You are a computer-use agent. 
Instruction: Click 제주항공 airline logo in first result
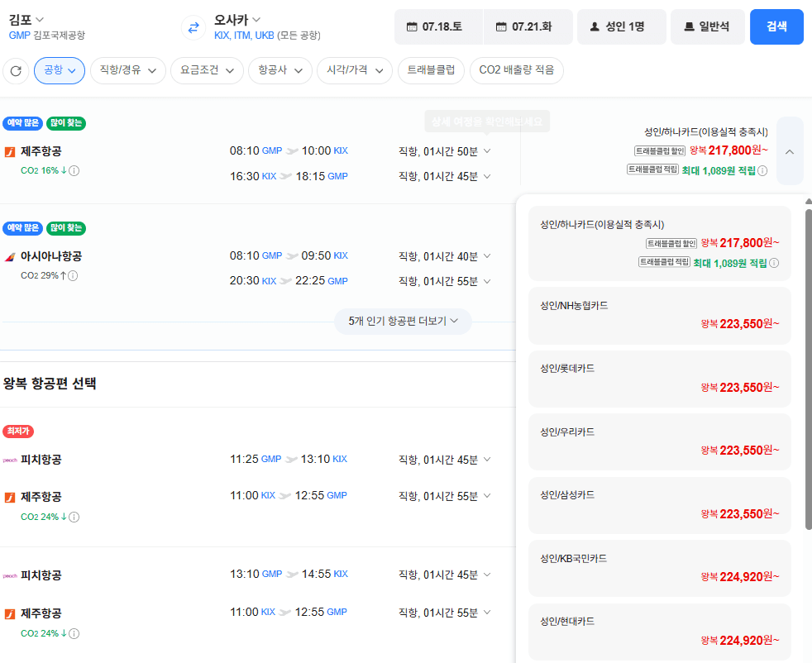point(10,151)
